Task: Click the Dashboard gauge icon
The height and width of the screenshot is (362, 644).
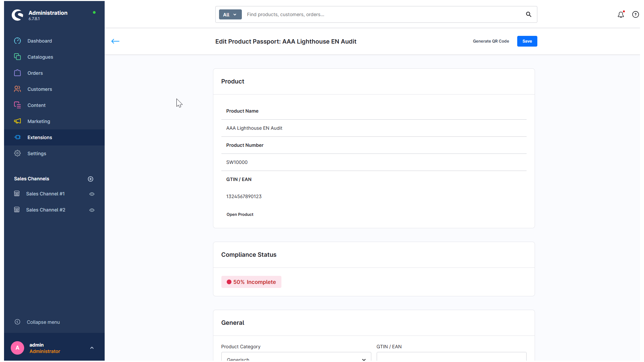Action: pyautogui.click(x=17, y=41)
